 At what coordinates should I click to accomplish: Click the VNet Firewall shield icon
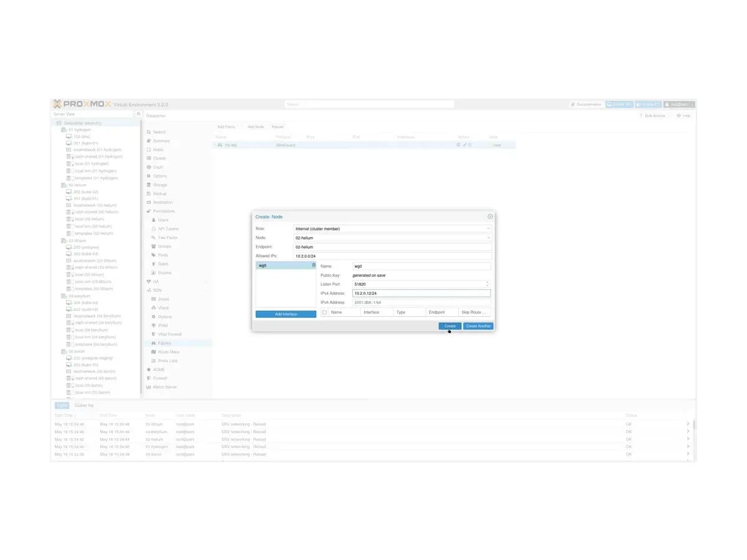pos(153,334)
